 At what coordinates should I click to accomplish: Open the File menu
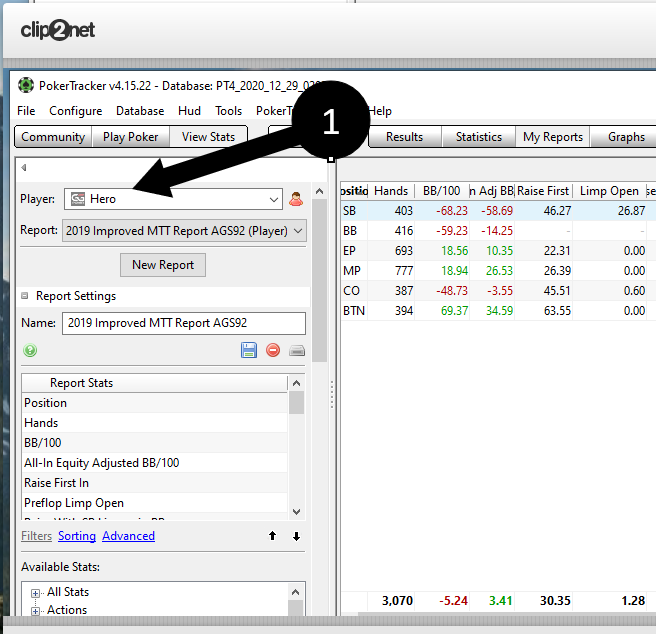pos(26,111)
